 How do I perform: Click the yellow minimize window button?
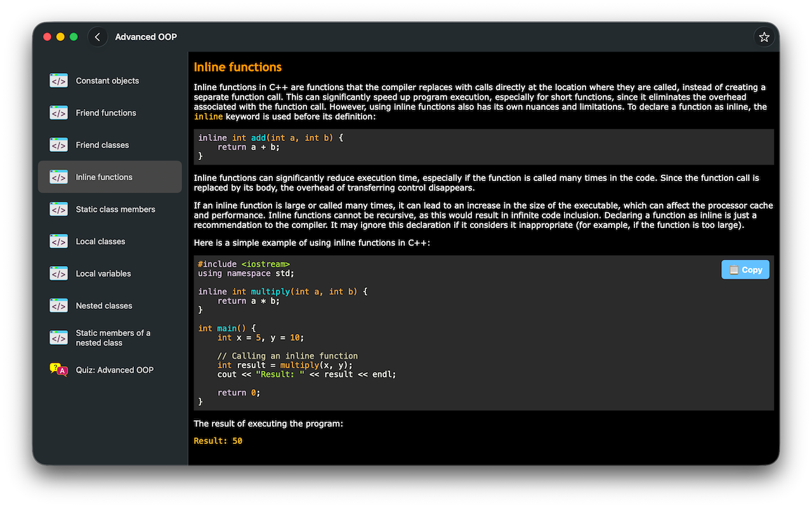point(60,37)
